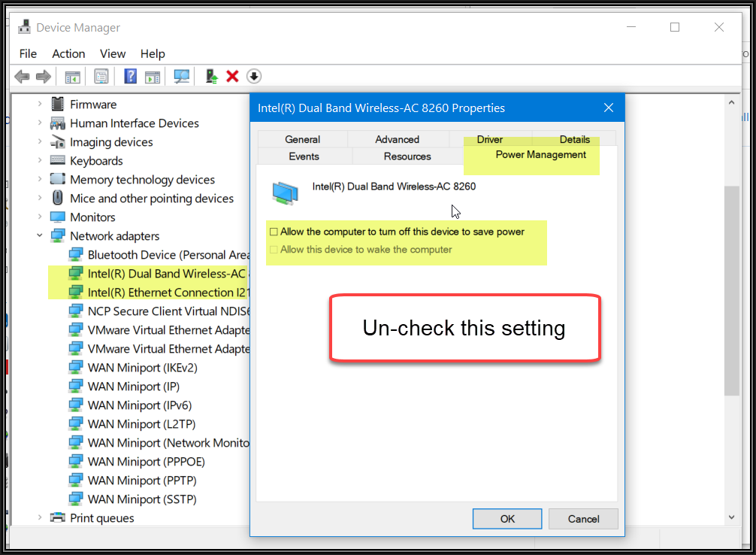The height and width of the screenshot is (555, 756).
Task: Click the red X Uninstall device icon
Action: click(x=232, y=76)
